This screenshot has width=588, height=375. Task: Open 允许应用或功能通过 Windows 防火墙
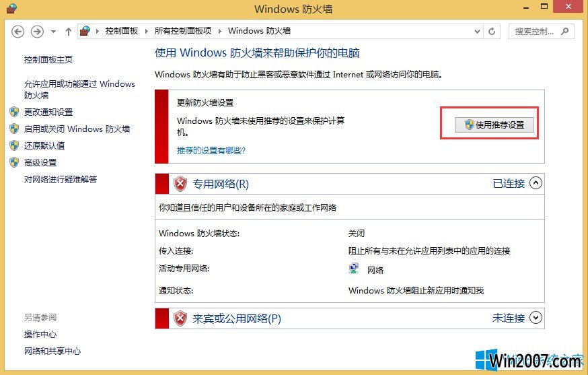click(79, 90)
